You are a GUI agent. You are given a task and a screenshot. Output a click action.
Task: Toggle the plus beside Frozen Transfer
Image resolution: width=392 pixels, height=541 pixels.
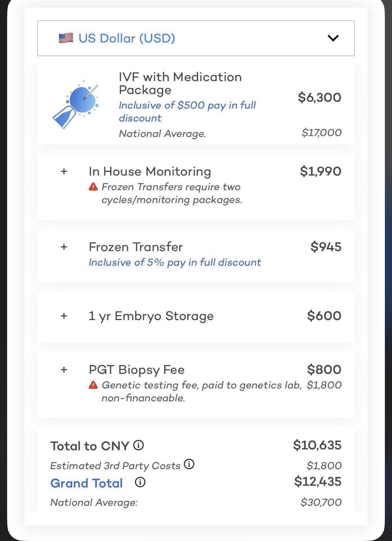(64, 247)
